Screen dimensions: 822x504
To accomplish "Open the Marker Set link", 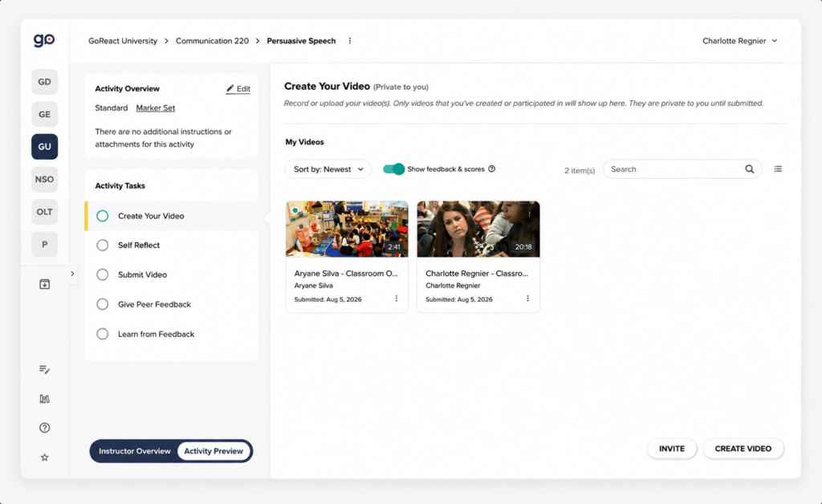I will point(155,108).
